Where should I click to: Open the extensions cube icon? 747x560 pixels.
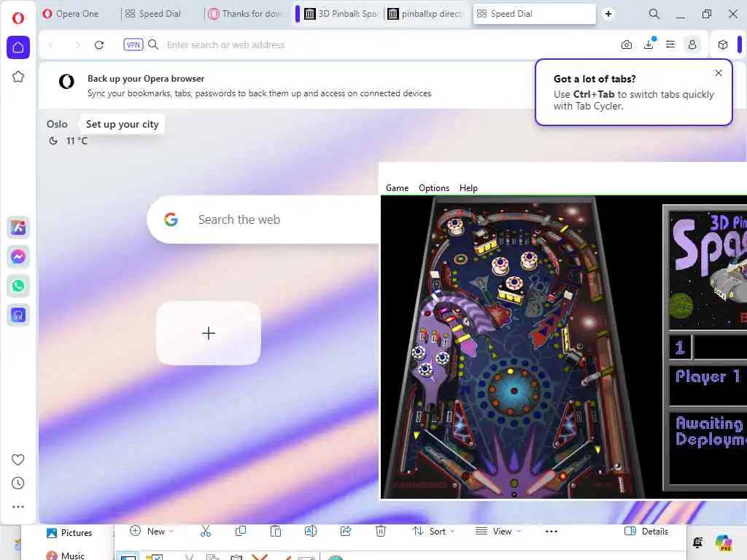(723, 44)
